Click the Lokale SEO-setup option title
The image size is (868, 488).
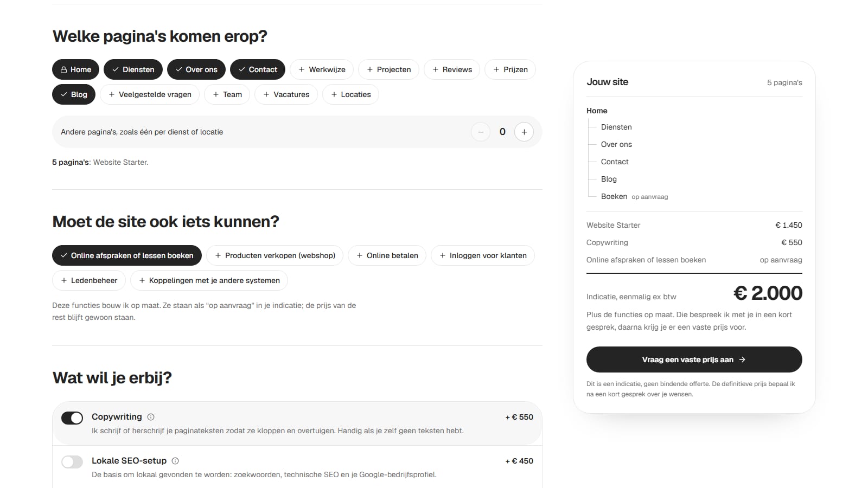click(129, 460)
